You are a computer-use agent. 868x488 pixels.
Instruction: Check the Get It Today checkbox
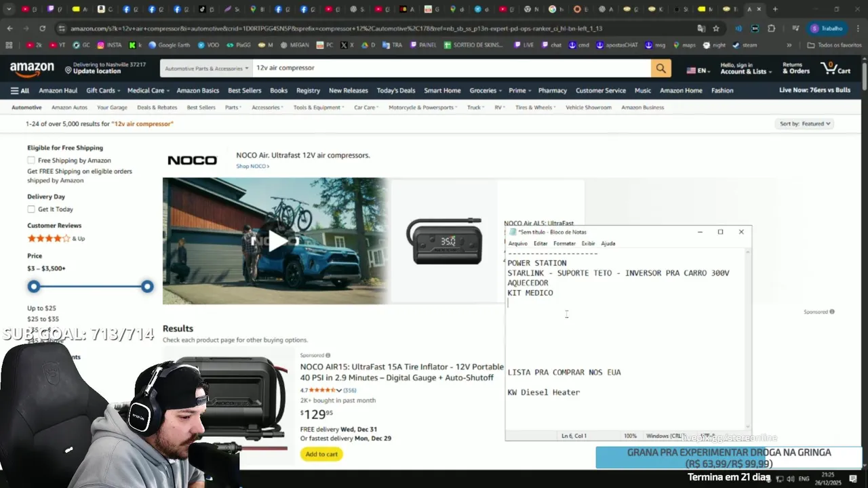click(x=31, y=209)
